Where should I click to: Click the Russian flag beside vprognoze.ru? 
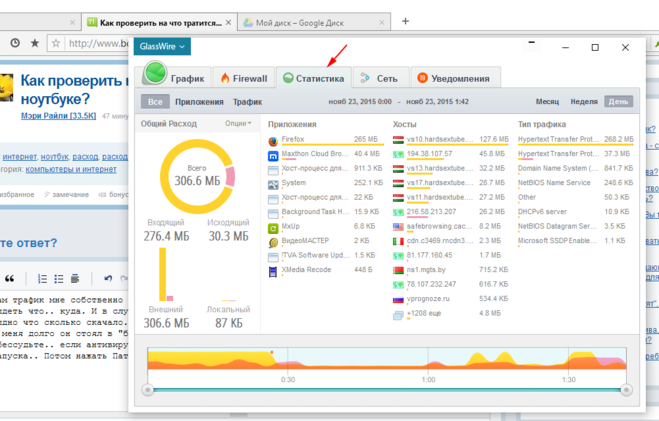[x=398, y=299]
